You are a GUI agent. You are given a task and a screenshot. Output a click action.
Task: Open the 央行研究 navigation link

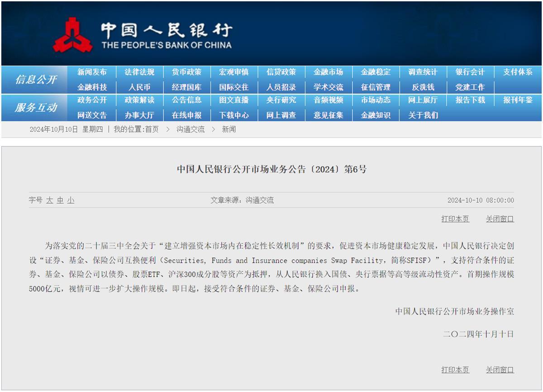[281, 100]
